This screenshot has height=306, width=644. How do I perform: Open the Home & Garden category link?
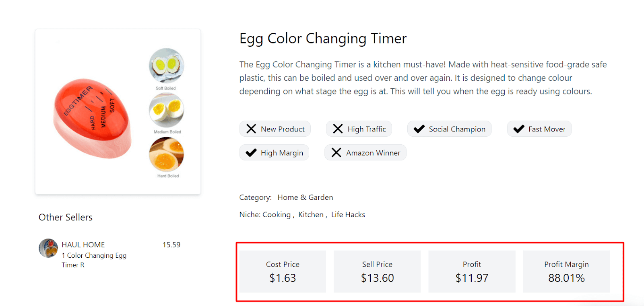tap(305, 197)
